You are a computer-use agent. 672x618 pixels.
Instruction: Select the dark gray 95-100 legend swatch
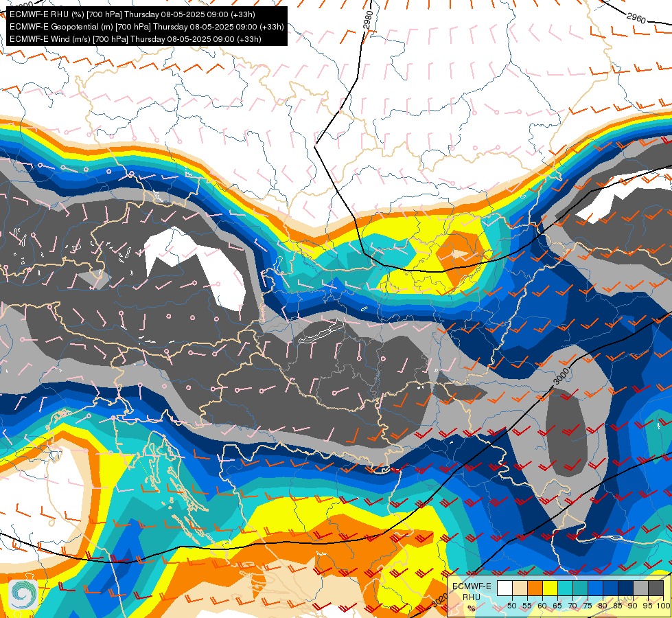[x=656, y=588]
